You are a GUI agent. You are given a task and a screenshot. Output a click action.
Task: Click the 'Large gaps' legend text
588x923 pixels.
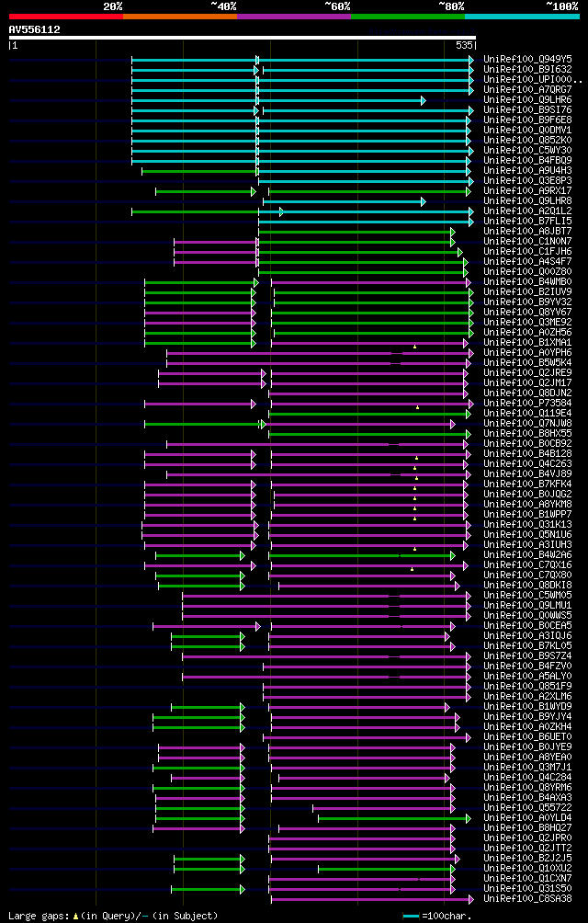(40, 916)
